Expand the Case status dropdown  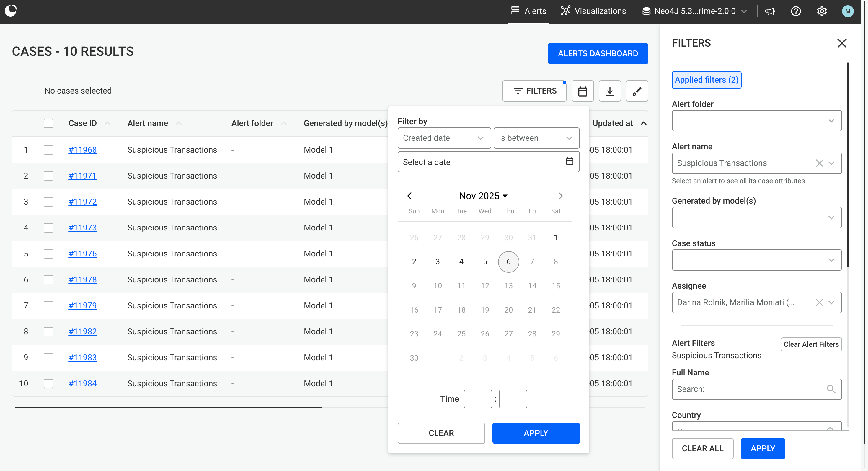[x=756, y=260]
